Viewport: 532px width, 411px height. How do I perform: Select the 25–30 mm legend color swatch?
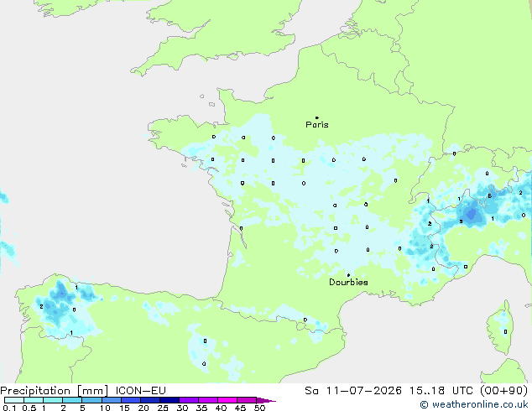tap(169, 400)
